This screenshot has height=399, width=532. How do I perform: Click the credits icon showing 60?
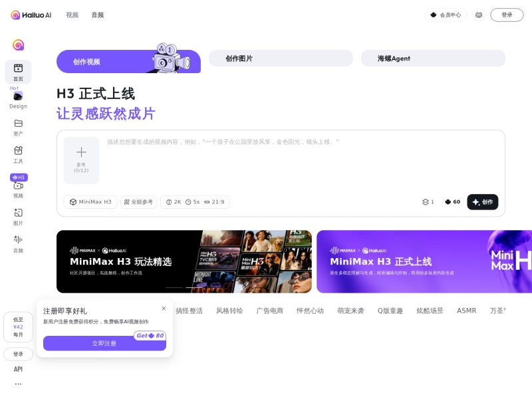click(452, 202)
